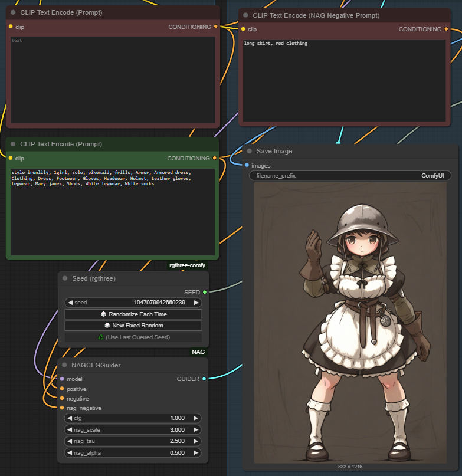Increase the seed value with right arrow

click(196, 303)
